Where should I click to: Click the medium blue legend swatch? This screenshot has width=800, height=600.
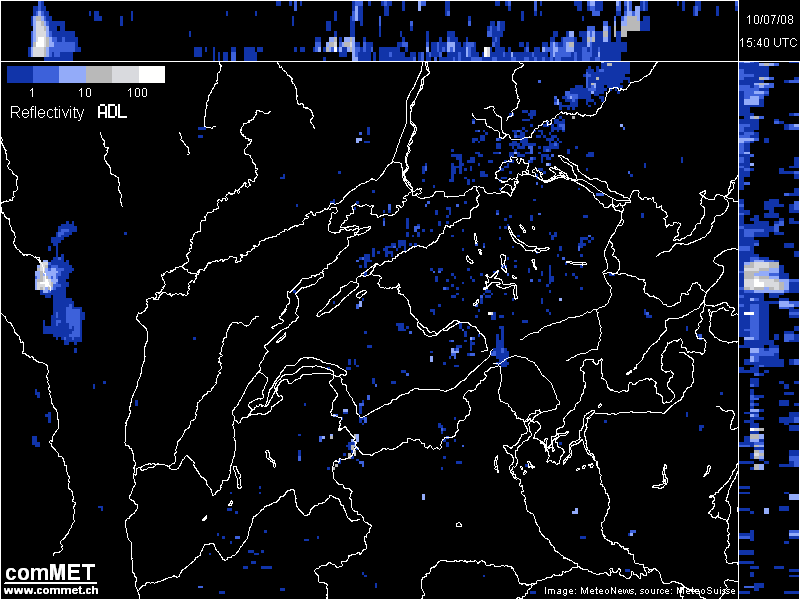pyautogui.click(x=46, y=74)
